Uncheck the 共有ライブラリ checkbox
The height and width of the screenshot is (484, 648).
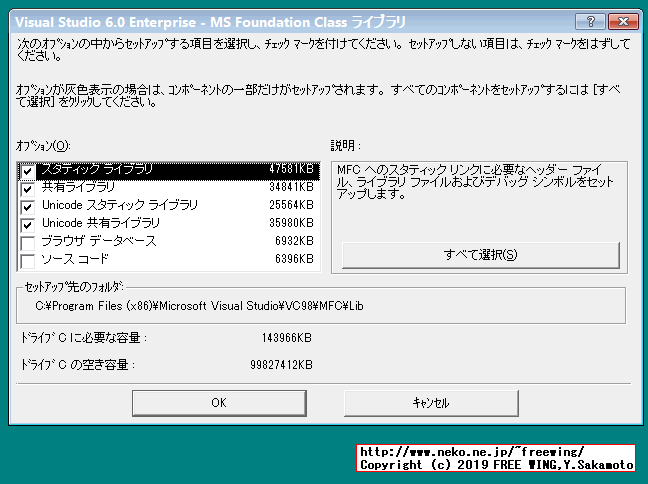click(28, 189)
